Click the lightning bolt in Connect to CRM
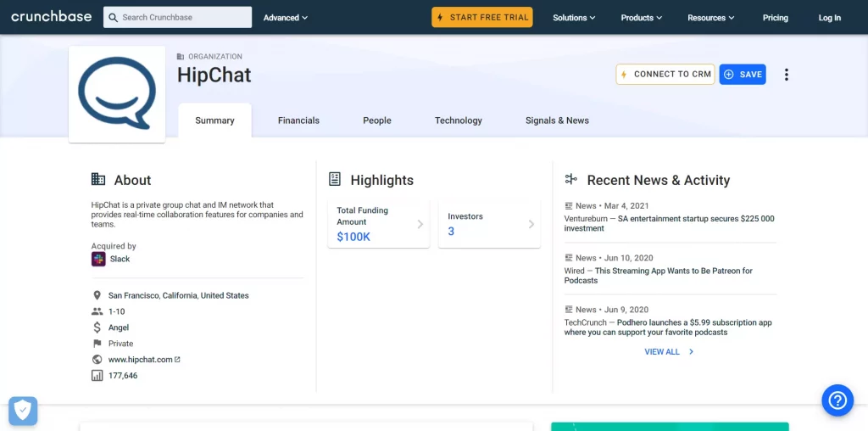 [624, 74]
